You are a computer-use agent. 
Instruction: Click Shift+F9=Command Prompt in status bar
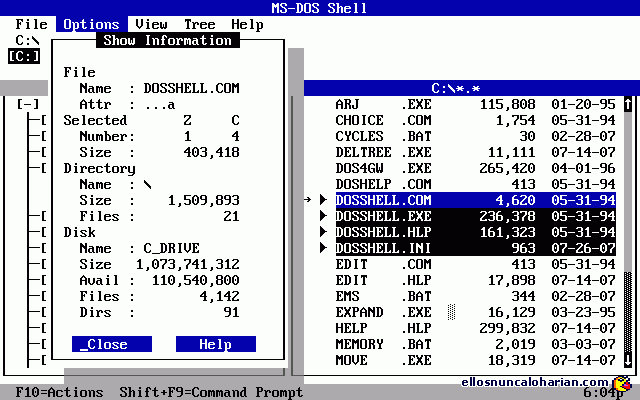(x=211, y=392)
